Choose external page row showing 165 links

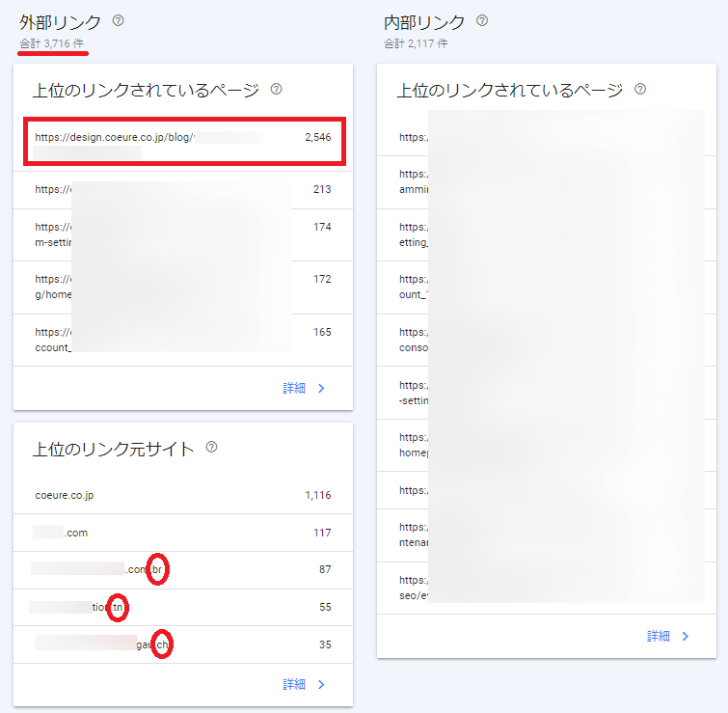coord(183,339)
